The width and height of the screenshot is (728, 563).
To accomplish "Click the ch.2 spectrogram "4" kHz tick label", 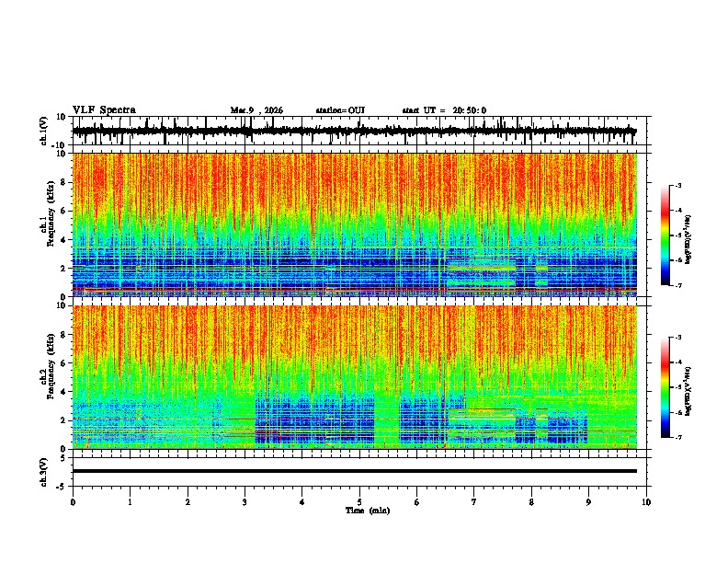I will tap(63, 392).
